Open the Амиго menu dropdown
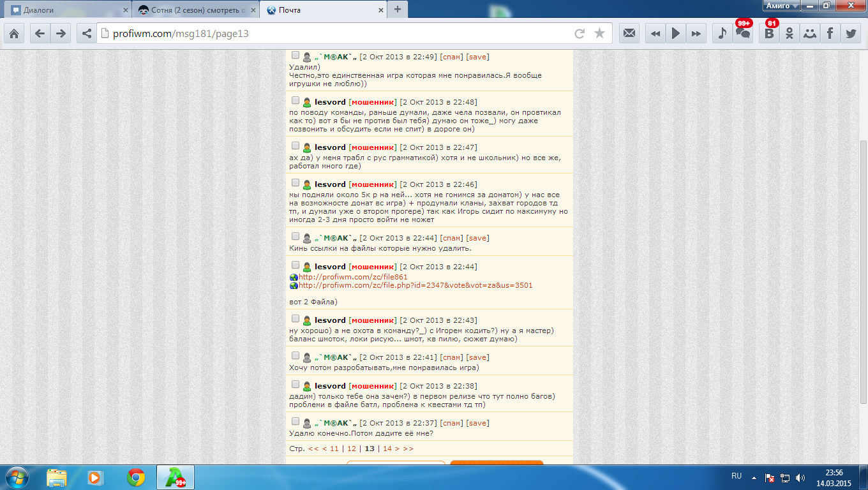The height and width of the screenshot is (490, 868). click(x=782, y=6)
